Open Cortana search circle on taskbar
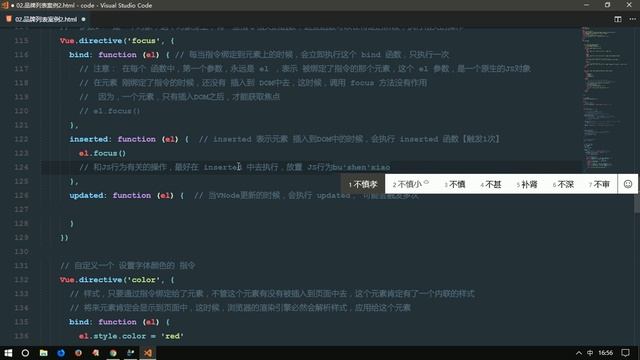This screenshot has height=360, width=640. click(25, 353)
